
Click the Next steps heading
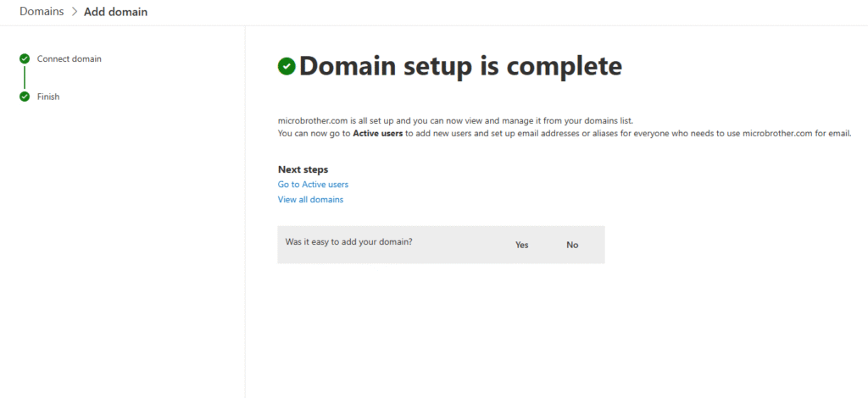303,169
